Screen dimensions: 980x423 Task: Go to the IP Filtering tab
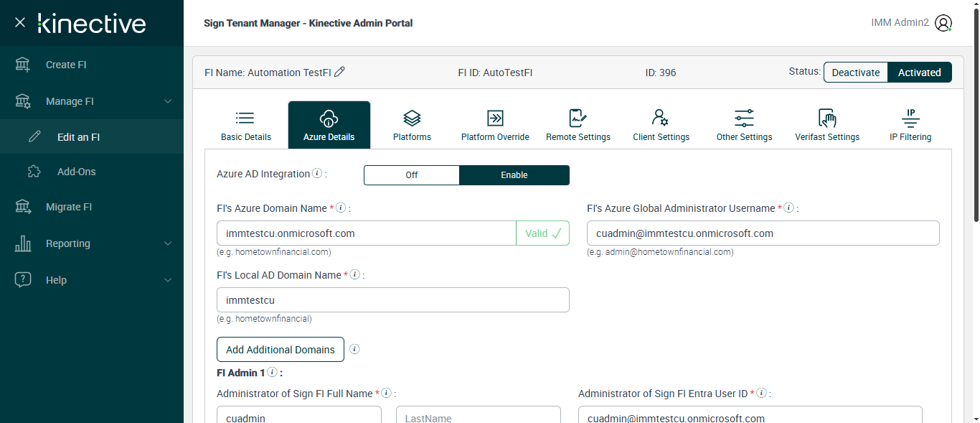point(910,125)
